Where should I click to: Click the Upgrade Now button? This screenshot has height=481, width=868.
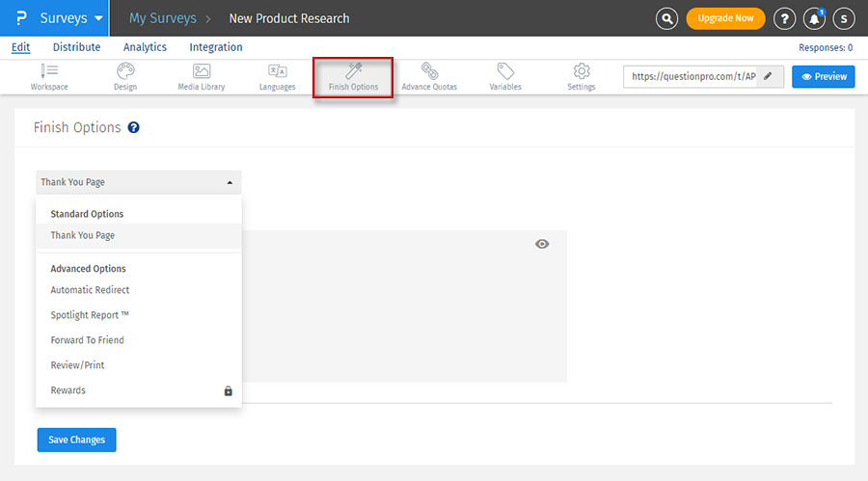(x=725, y=18)
